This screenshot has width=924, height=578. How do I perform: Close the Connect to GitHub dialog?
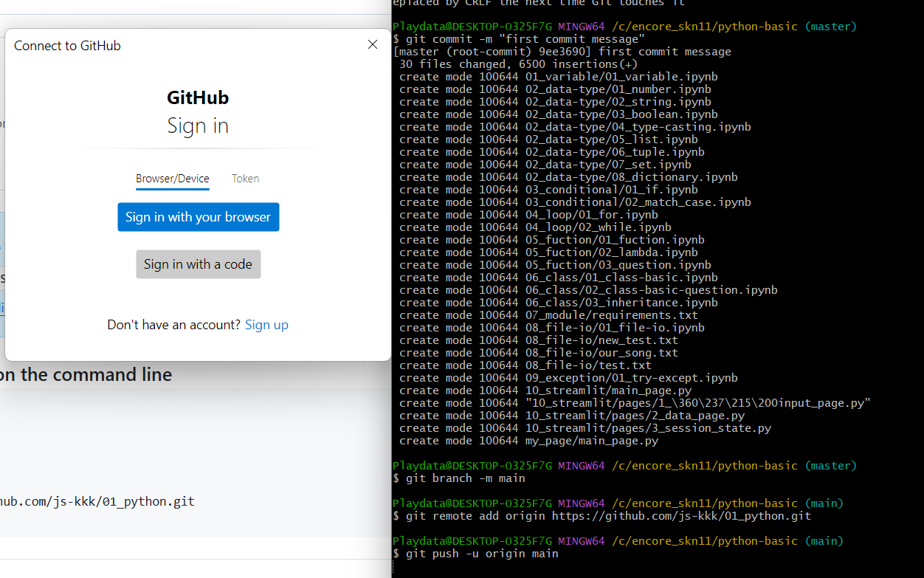[373, 45]
